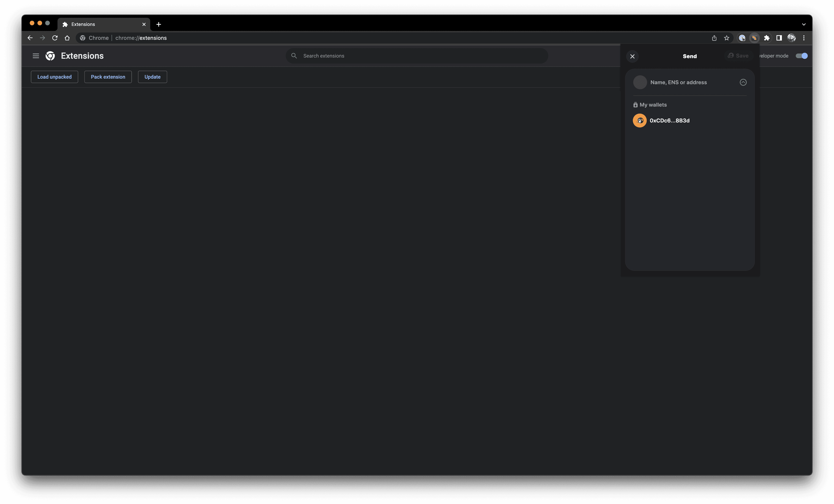This screenshot has height=504, width=834.
Task: Click the Pack extension button
Action: (108, 77)
